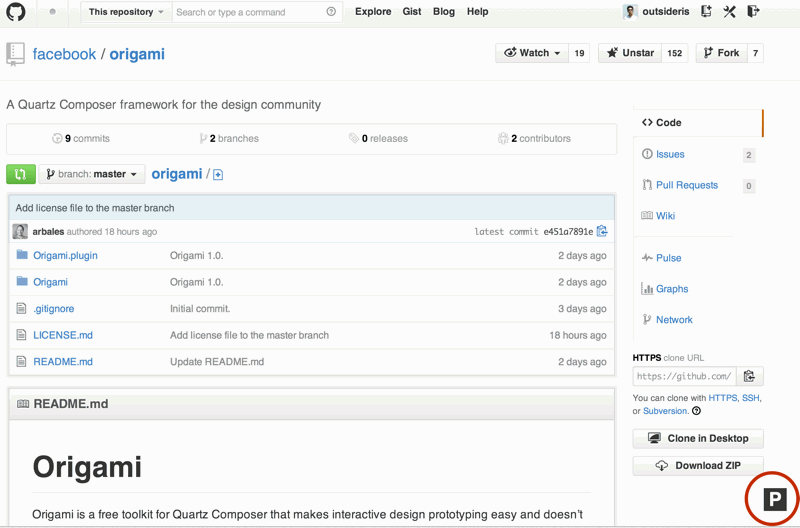Open the .gitignore file

coord(54,309)
